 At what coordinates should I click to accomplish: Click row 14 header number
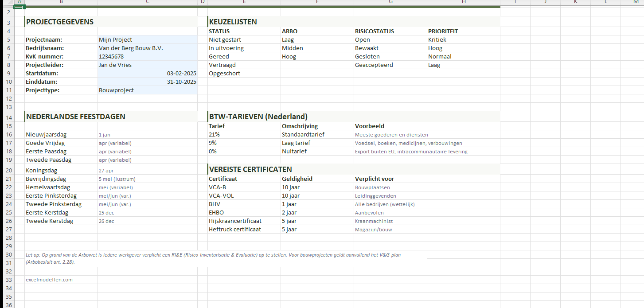pos(8,117)
